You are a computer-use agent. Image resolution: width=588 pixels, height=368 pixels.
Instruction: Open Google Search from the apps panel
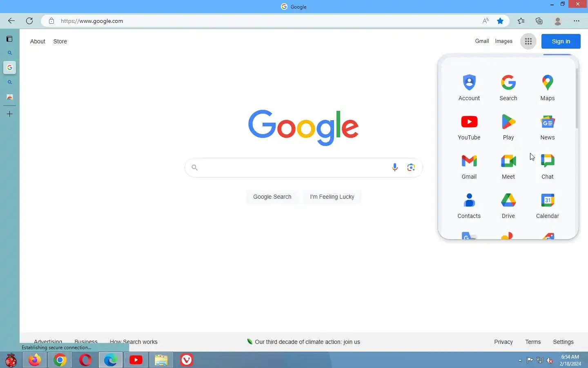click(x=508, y=88)
